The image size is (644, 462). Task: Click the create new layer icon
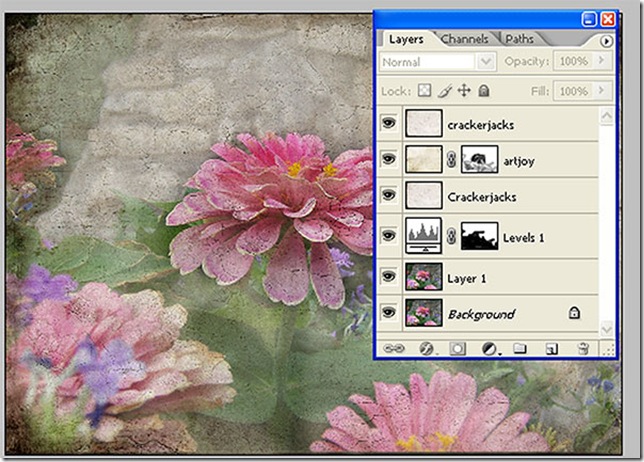point(551,348)
